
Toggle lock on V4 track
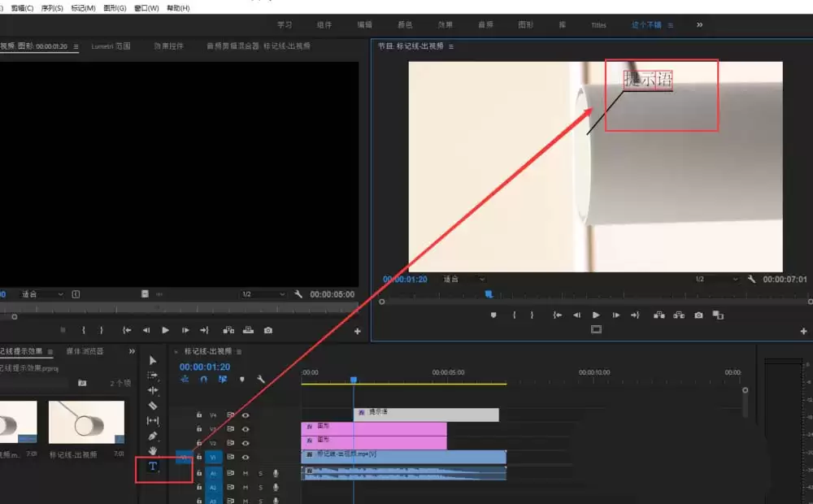pyautogui.click(x=199, y=415)
